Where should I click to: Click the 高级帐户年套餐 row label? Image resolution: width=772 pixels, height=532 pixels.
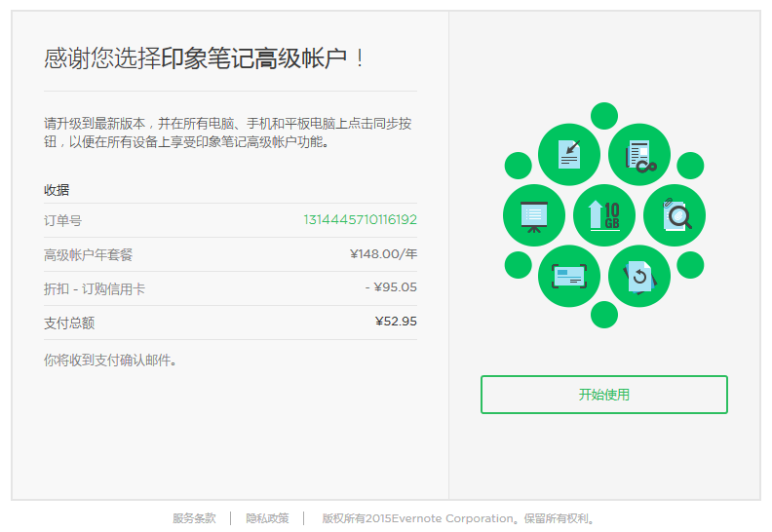pyautogui.click(x=88, y=255)
